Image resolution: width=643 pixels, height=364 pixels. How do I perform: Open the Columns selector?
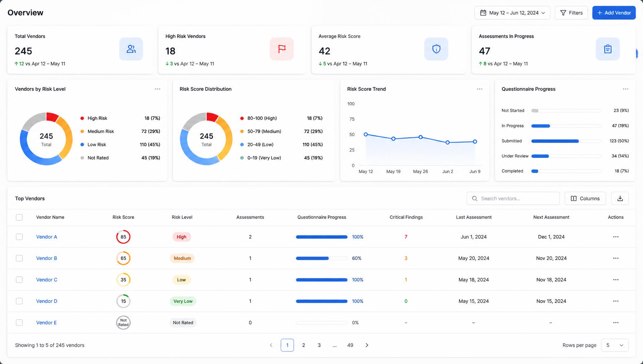tap(585, 198)
